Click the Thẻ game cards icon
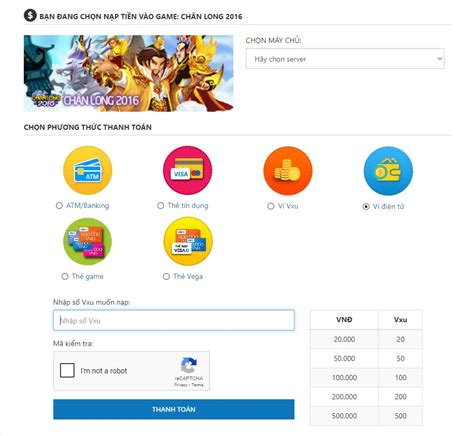474x436 pixels. point(88,241)
